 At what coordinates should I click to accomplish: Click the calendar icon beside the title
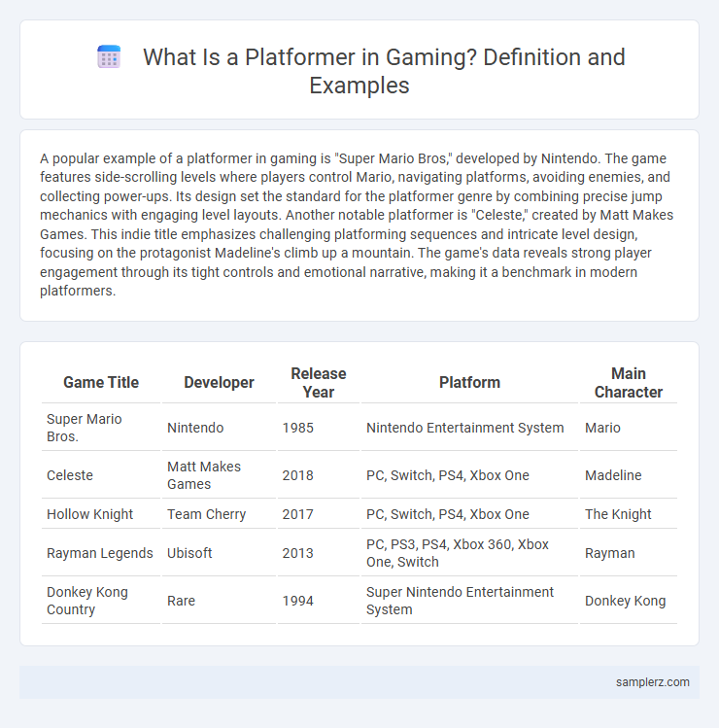click(109, 57)
